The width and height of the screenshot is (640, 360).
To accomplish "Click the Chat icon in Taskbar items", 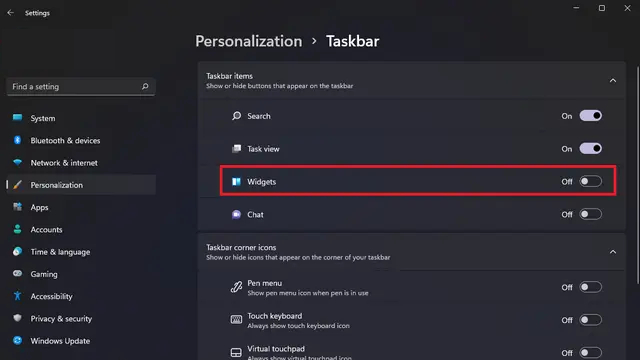I will coord(236,214).
